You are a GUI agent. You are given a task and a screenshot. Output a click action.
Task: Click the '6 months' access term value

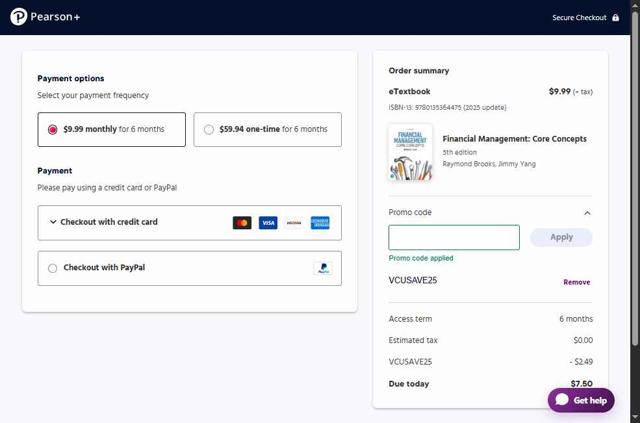(x=576, y=319)
